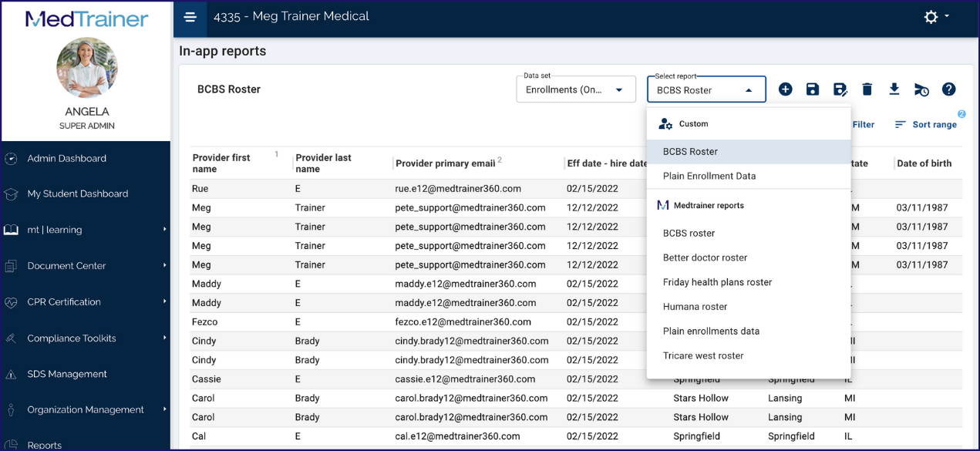Screen dimensions: 980x451
Task: Open the help question mark icon
Action: 948,89
